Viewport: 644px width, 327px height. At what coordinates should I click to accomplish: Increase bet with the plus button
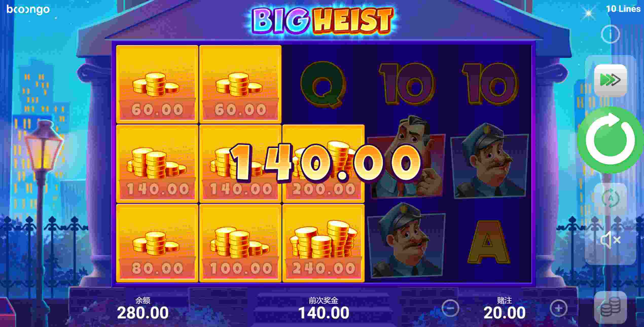(x=559, y=308)
